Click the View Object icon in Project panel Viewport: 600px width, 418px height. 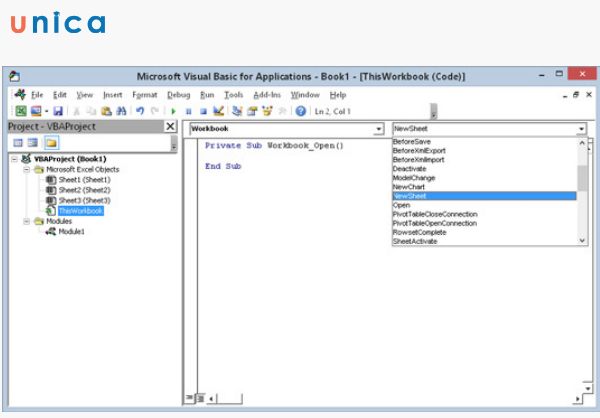coord(33,143)
